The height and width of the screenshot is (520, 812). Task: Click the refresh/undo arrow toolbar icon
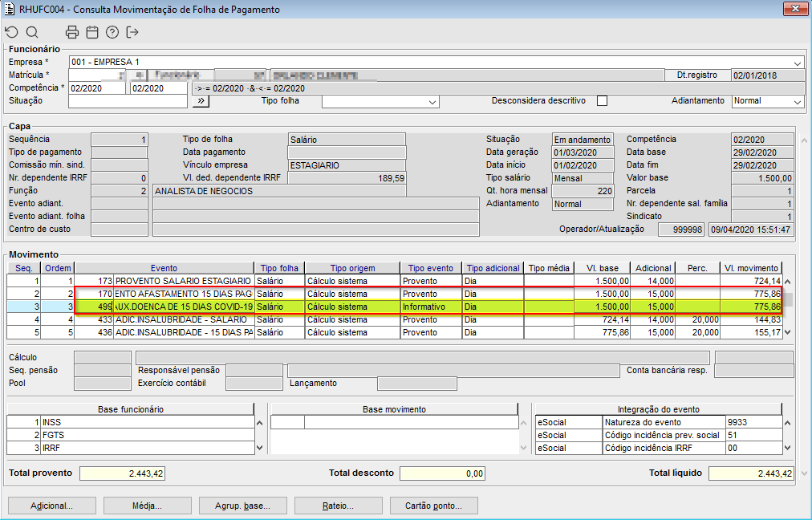pos(11,33)
